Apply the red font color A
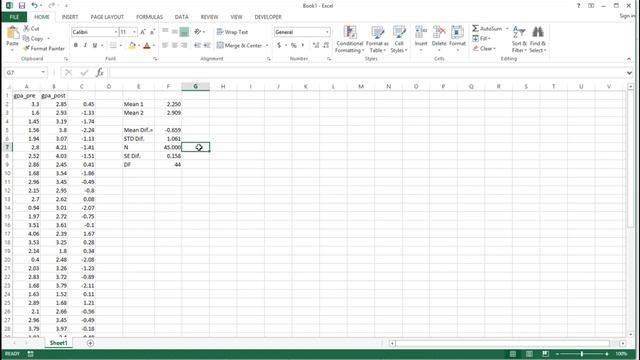640x360 pixels. point(147,45)
